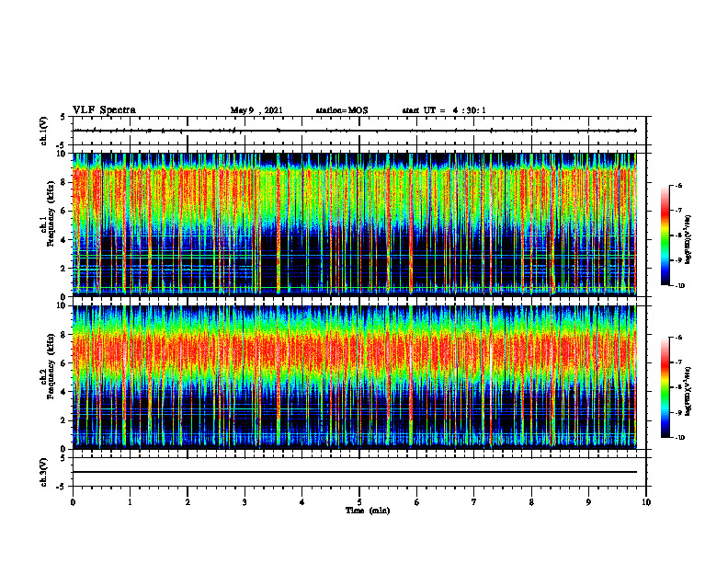Click time axis tick label "7"
This screenshot has width=728, height=563.
click(474, 502)
